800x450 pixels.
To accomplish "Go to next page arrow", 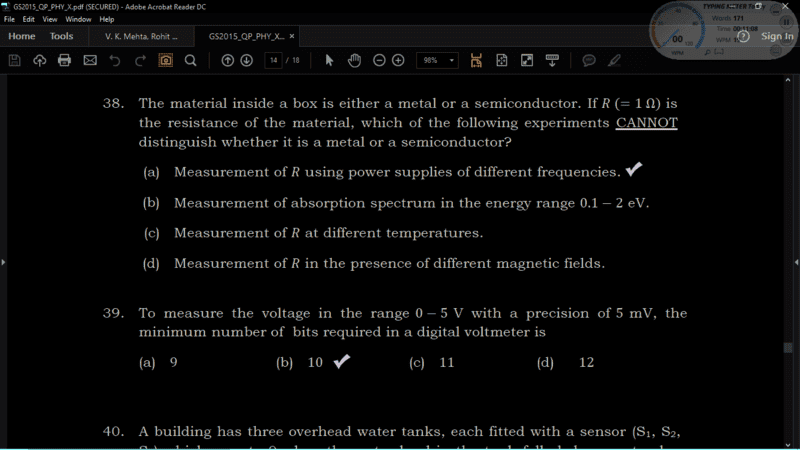I will (x=246, y=60).
